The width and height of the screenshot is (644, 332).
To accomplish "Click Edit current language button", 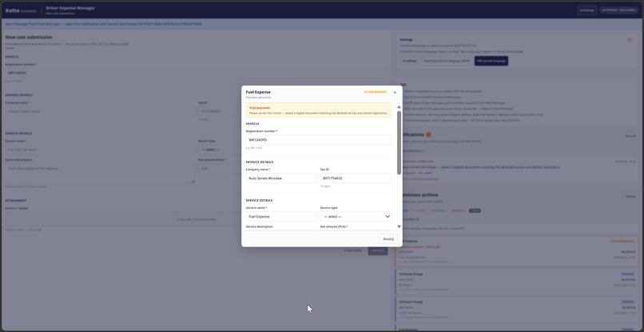I will (x=491, y=61).
